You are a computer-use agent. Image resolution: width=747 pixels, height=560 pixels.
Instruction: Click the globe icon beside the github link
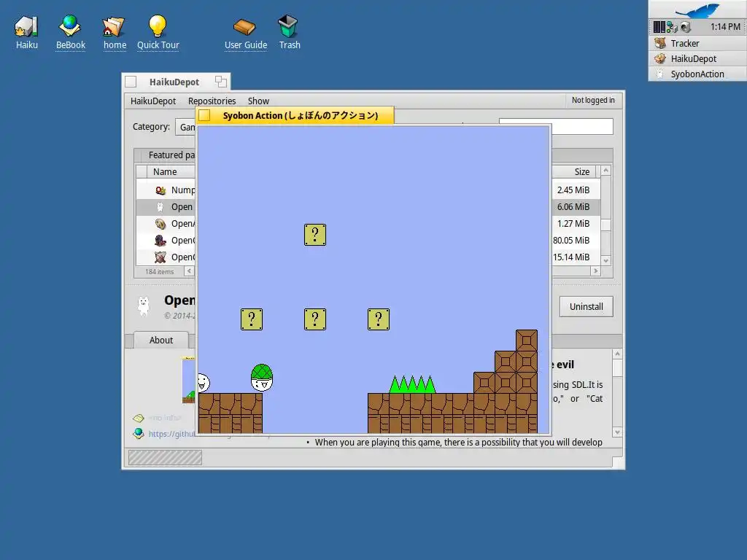[139, 433]
